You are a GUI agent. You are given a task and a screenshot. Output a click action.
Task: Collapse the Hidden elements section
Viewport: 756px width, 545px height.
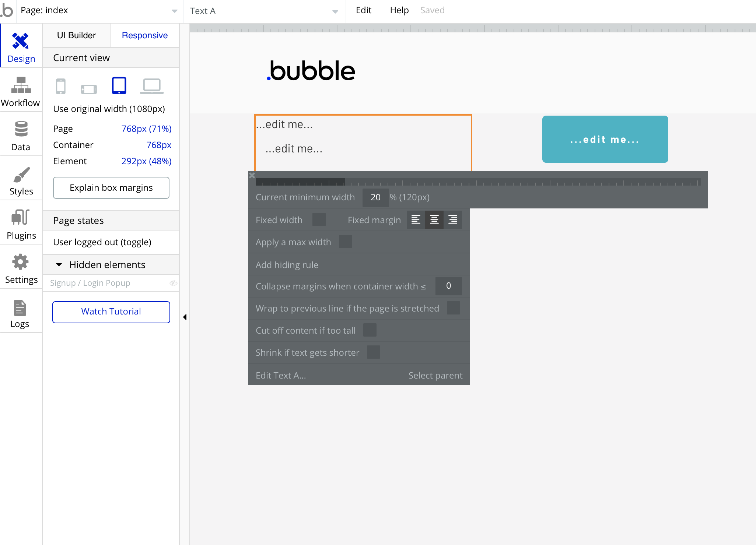coord(59,265)
